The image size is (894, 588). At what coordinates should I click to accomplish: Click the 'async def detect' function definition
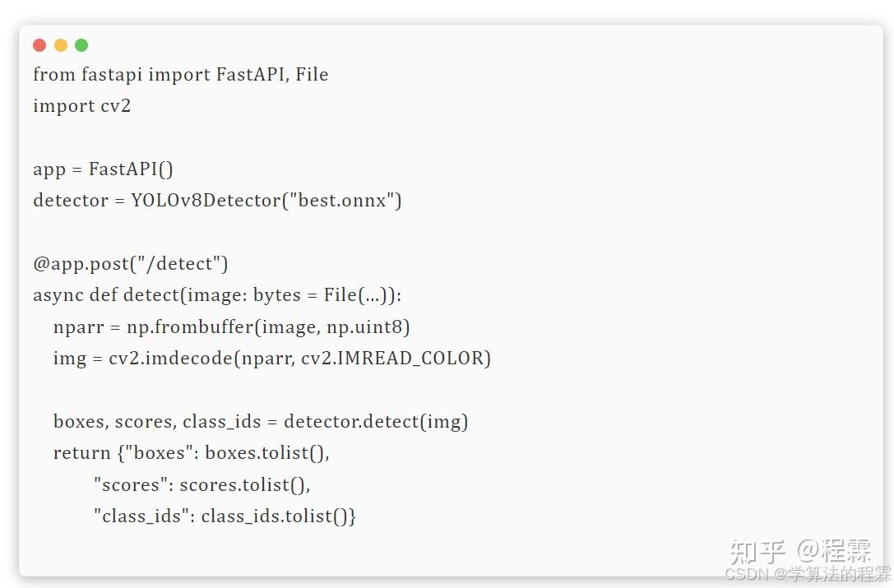217,295
